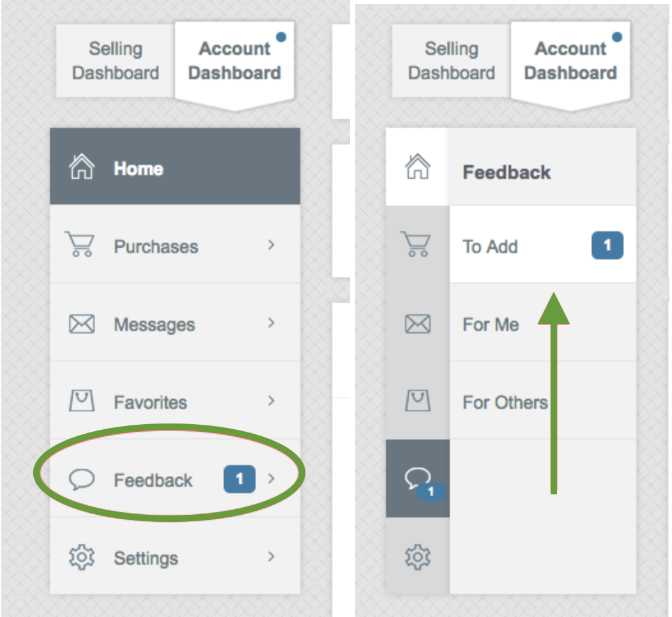Viewport: 672px width, 617px height.
Task: Open the For Others feedback section
Action: [542, 400]
